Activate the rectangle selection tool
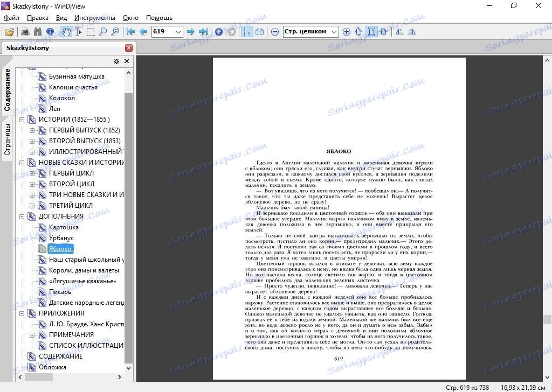 [91, 32]
